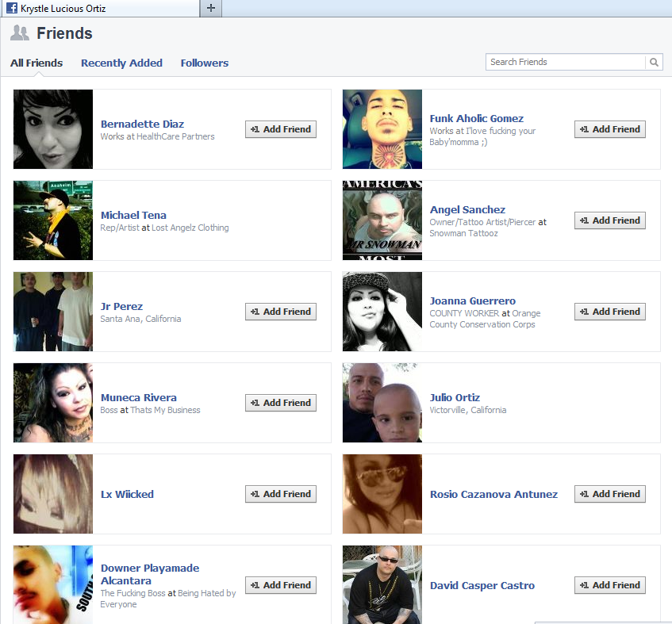Click David Casper Castro's profile photo
This screenshot has height=624, width=672.
[x=382, y=584]
